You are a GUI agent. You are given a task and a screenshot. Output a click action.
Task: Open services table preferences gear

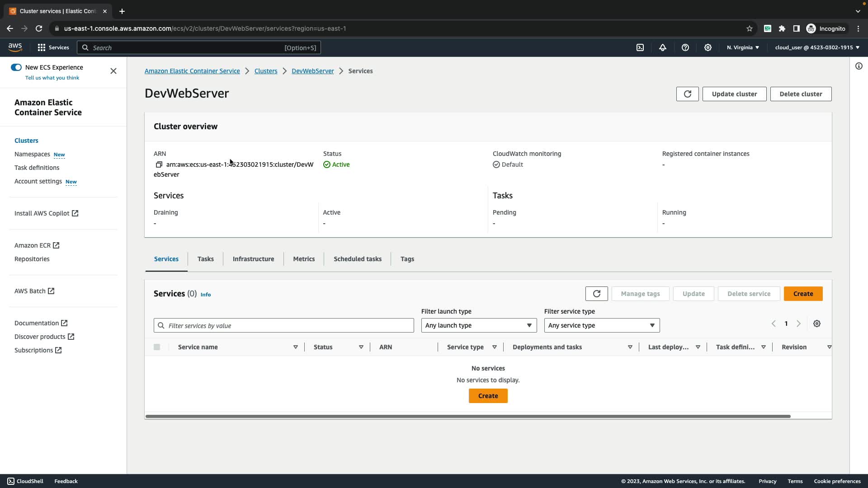(817, 324)
